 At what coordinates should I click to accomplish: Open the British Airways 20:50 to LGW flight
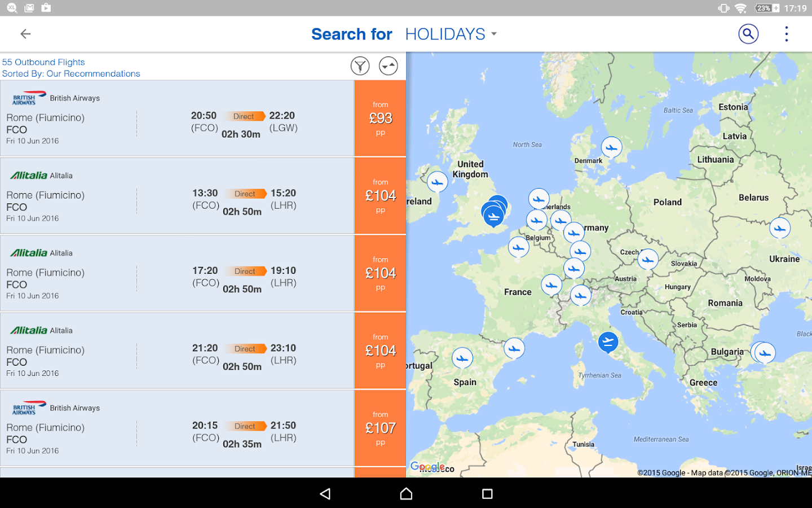(x=178, y=119)
